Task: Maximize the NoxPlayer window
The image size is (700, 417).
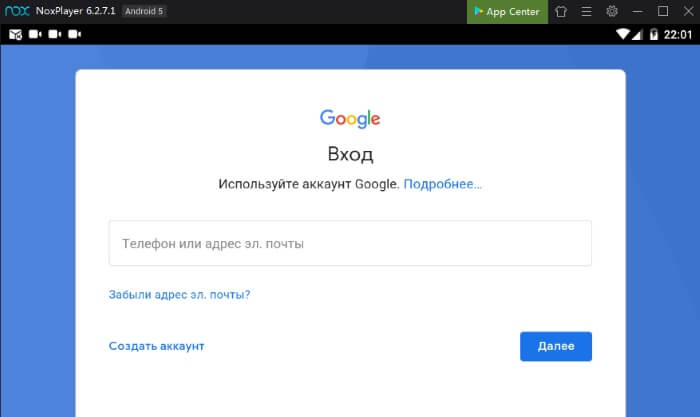Action: click(663, 11)
